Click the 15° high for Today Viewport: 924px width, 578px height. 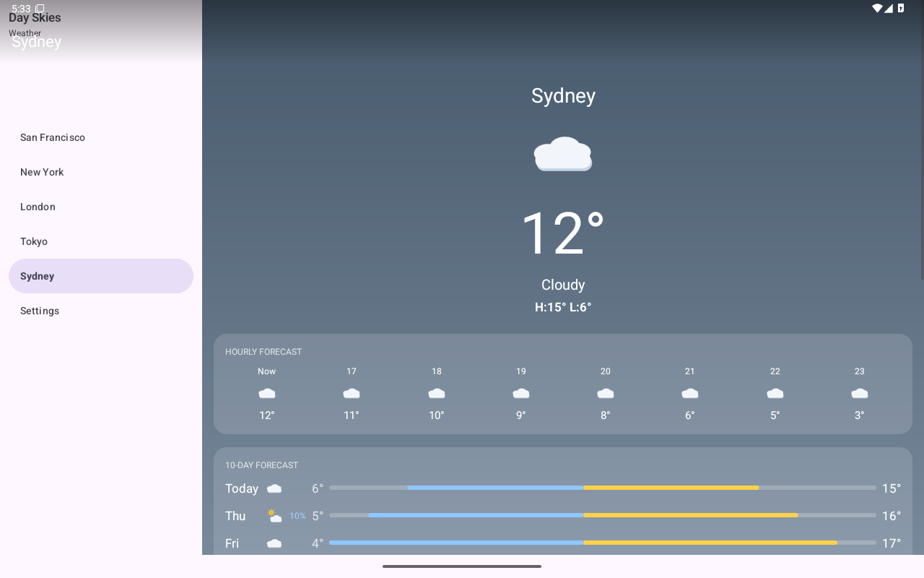coord(892,488)
